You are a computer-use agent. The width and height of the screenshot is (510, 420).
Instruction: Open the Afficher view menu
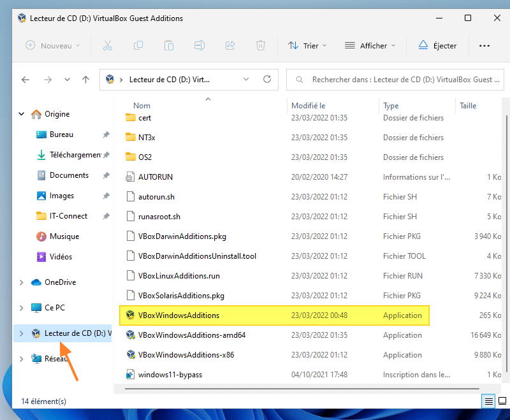(x=370, y=45)
